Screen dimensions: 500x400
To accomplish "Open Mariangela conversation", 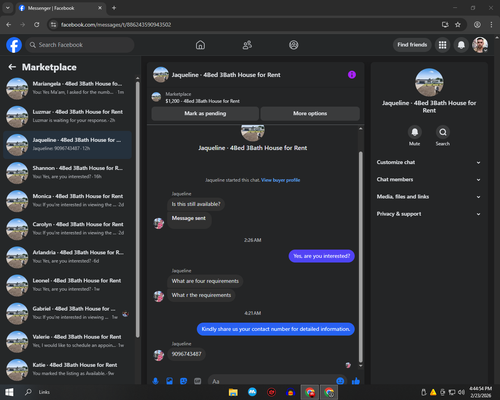I will point(67,88).
